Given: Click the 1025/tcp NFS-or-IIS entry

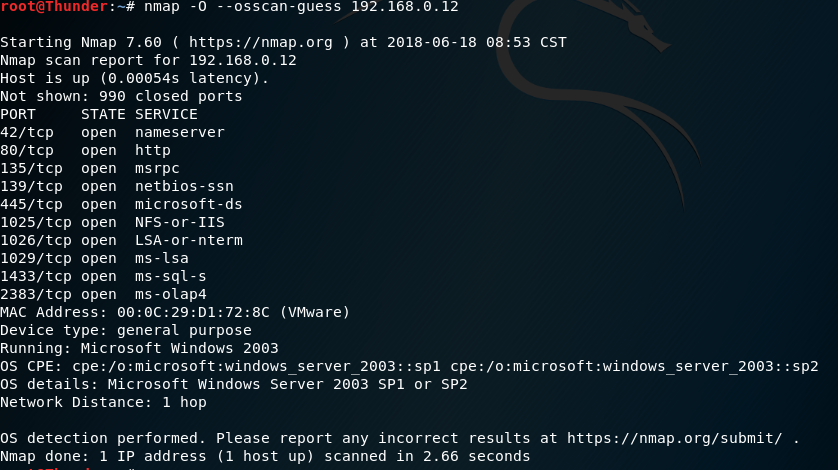Looking at the screenshot, I should click(x=112, y=222).
